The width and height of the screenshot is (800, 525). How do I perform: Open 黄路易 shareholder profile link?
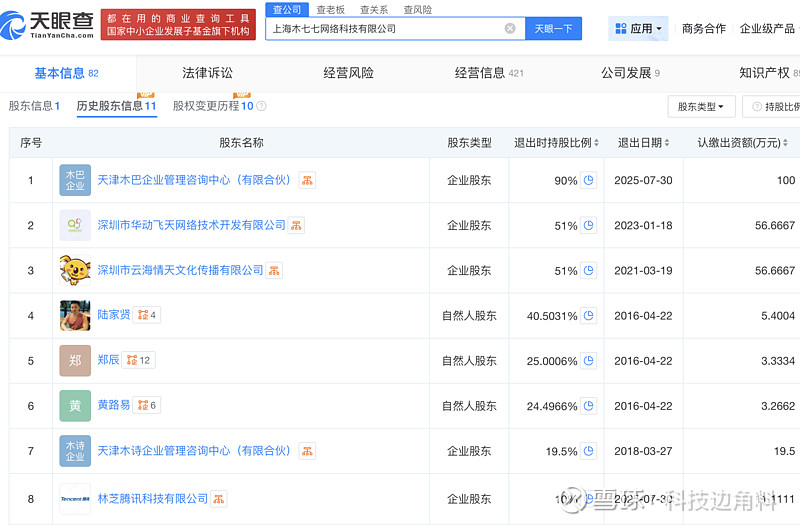114,405
